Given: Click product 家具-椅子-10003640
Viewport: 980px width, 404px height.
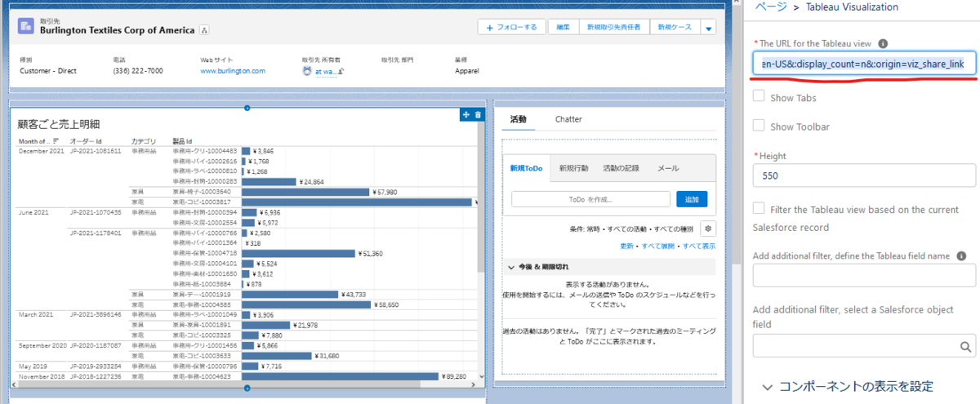Looking at the screenshot, I should pyautogui.click(x=202, y=192).
